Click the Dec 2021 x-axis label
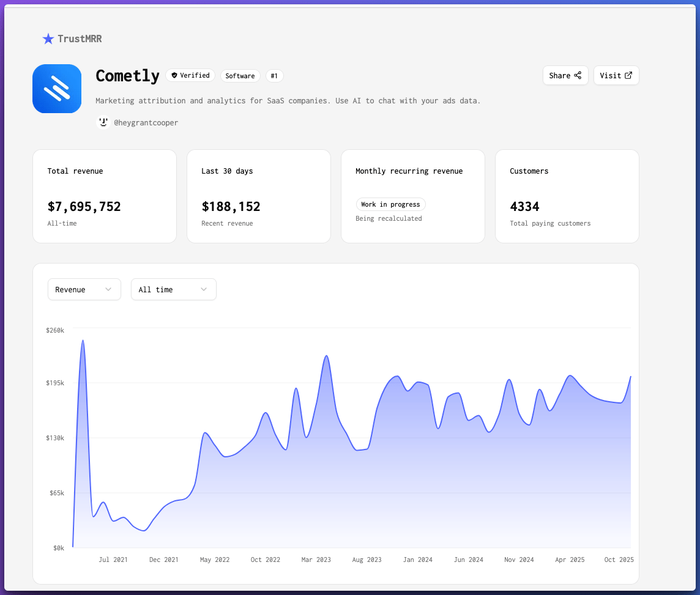 (164, 560)
